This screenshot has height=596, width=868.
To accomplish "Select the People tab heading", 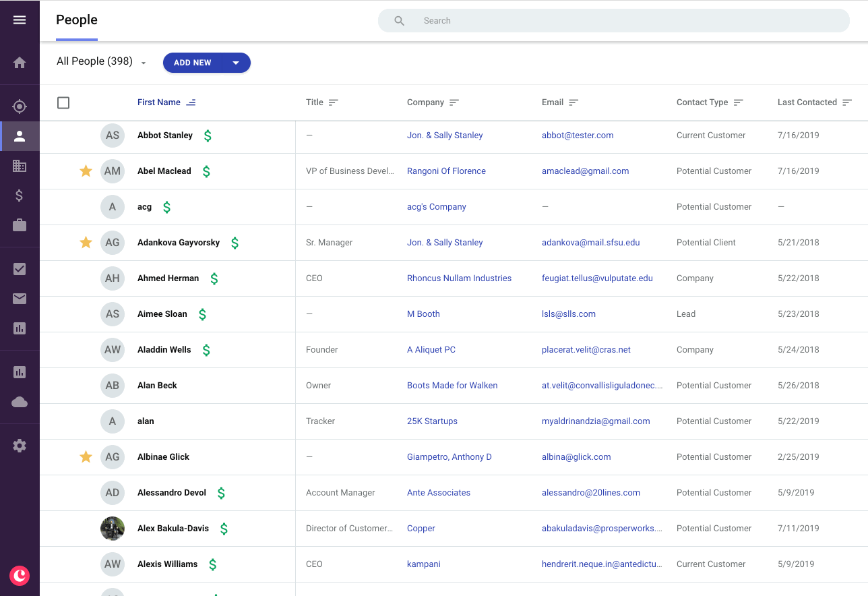I will 77,20.
